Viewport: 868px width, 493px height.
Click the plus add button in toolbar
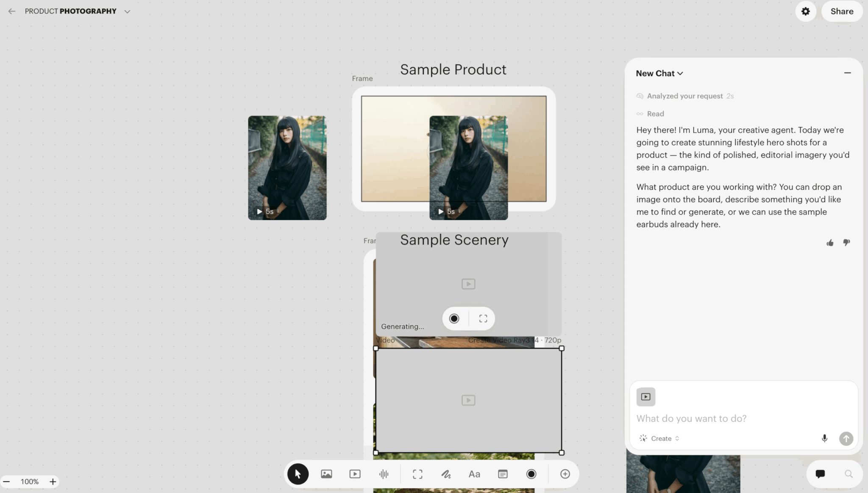pos(565,474)
